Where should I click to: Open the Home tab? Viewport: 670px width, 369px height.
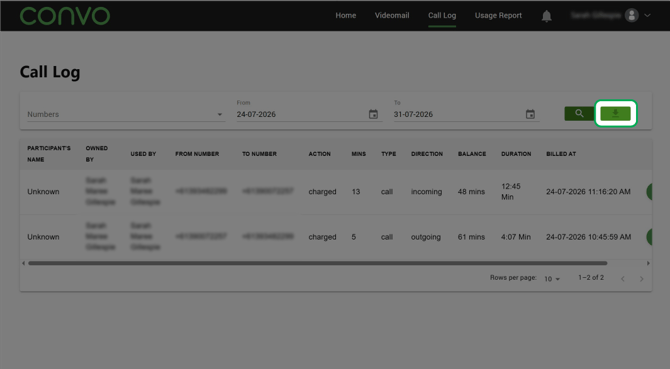[x=346, y=15]
